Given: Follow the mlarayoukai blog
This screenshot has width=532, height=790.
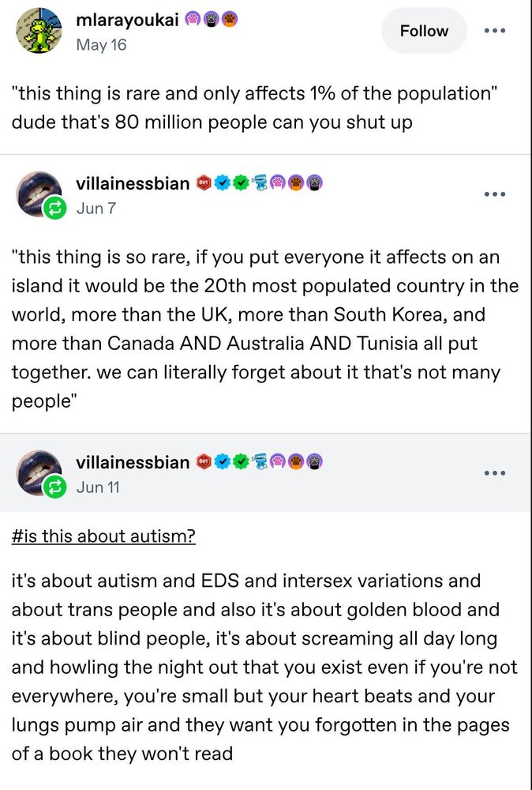Looking at the screenshot, I should coord(424,31).
